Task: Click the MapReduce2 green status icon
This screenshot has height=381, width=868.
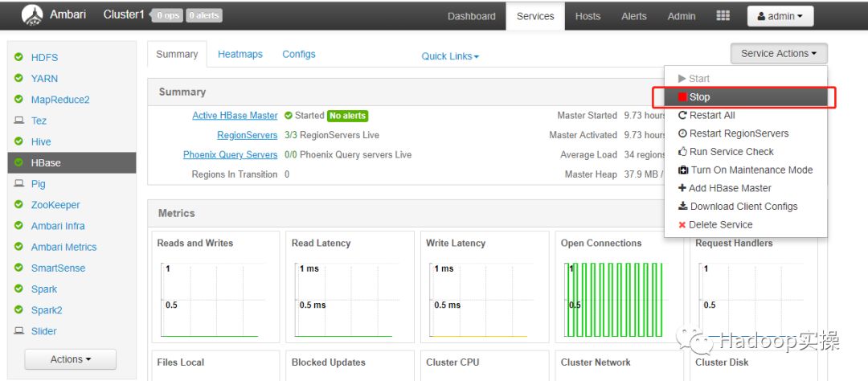Action: point(18,99)
